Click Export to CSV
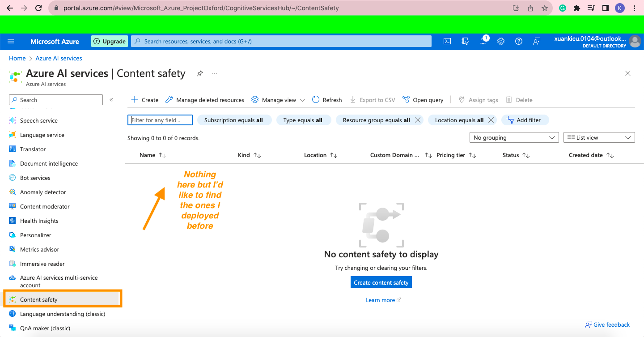The height and width of the screenshot is (337, 644). click(x=372, y=100)
